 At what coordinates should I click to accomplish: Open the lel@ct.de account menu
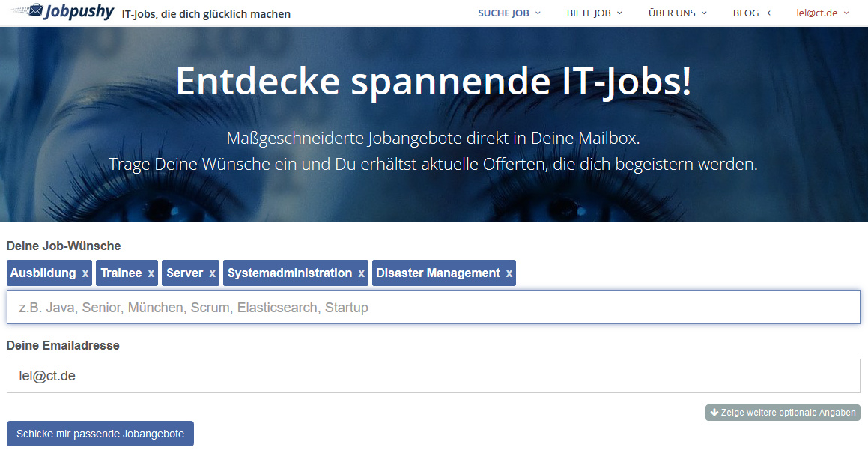(x=822, y=13)
